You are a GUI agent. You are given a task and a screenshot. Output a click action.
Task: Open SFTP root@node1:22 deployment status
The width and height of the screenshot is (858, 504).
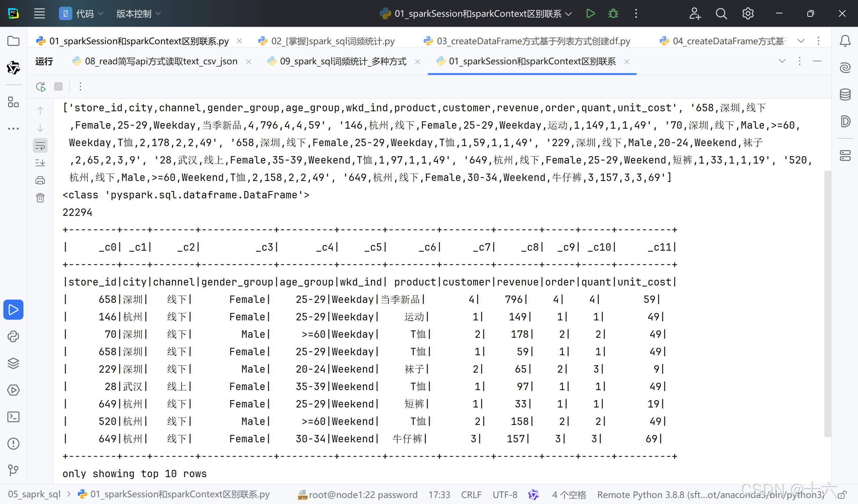point(358,495)
